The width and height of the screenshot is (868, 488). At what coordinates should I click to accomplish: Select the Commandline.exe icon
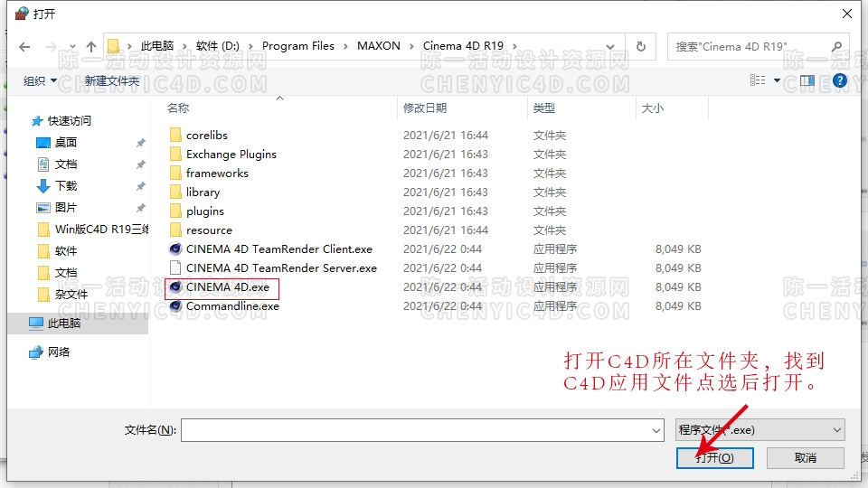coord(175,306)
